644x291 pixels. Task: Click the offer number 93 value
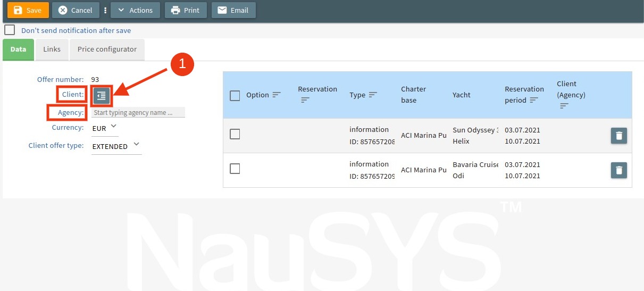point(95,79)
